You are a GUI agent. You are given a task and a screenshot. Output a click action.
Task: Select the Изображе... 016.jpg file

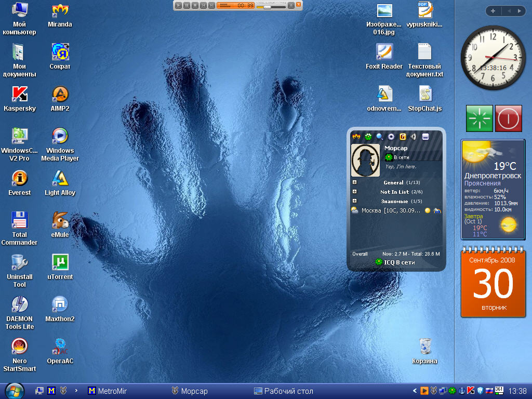point(384,19)
